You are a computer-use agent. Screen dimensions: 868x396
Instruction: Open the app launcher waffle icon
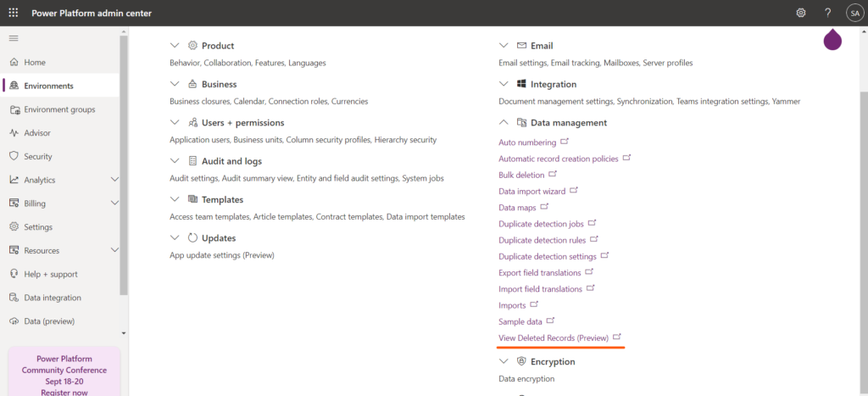pyautogui.click(x=13, y=13)
